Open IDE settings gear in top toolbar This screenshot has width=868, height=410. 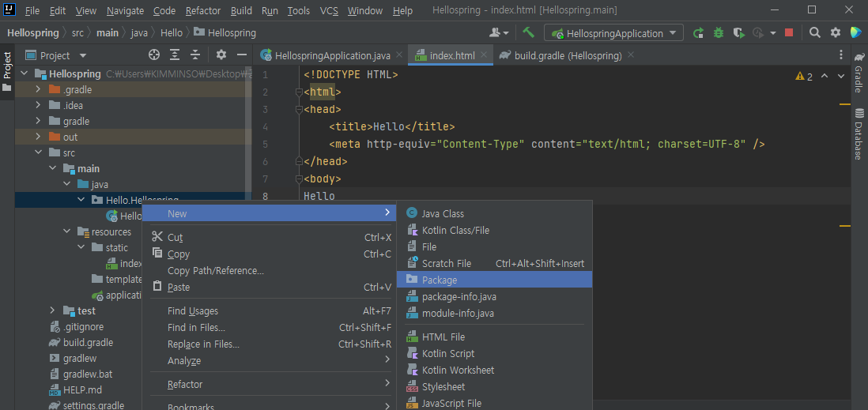836,32
